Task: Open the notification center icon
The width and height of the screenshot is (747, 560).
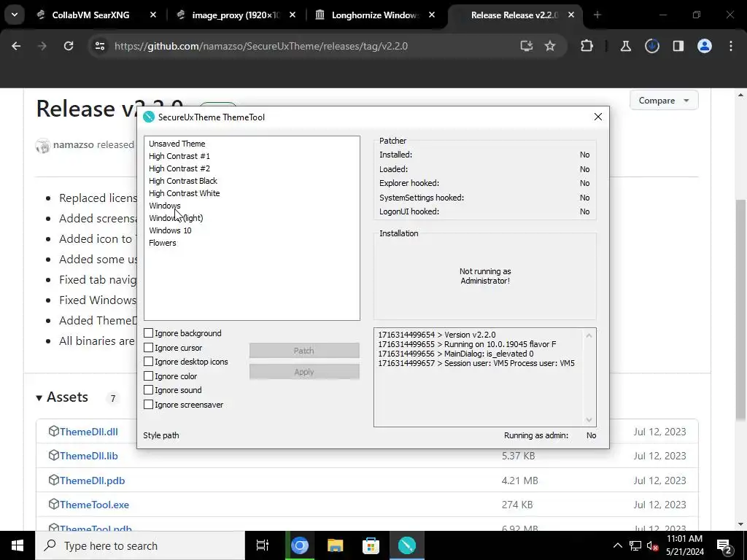Action: coord(724,545)
